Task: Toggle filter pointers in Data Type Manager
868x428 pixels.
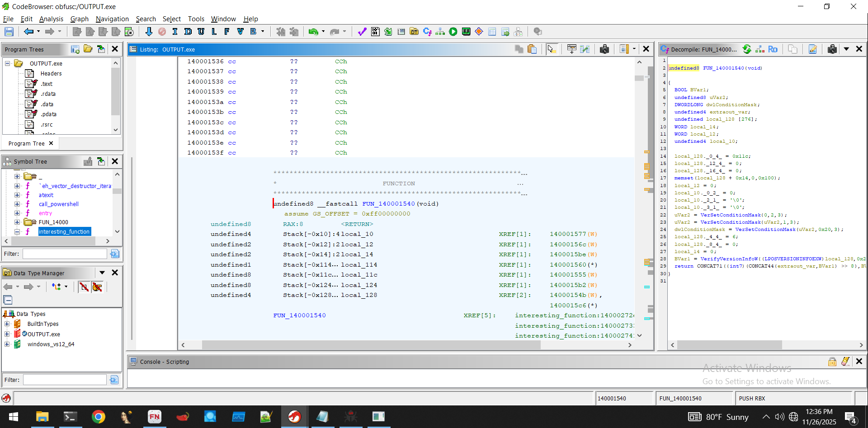Action: (97, 287)
